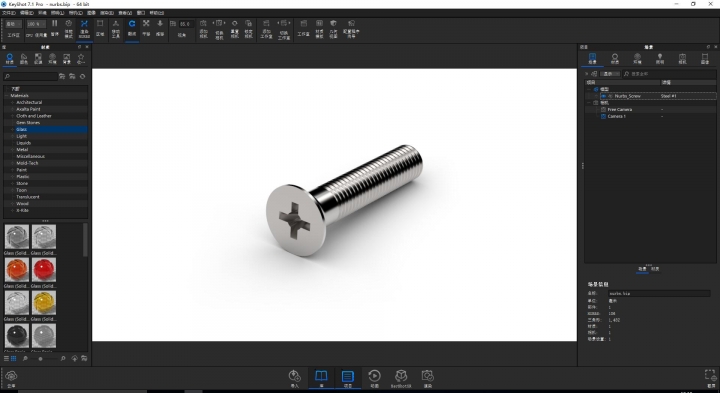This screenshot has height=393, width=720.
Task: Toggle visibility eye of Nurbs_Screw
Action: click(603, 96)
